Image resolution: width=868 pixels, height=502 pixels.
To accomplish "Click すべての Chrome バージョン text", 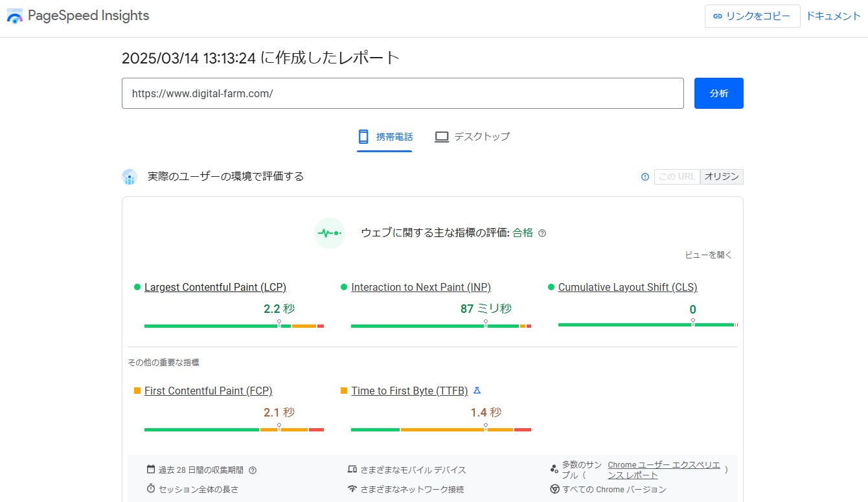I will pyautogui.click(x=614, y=490).
